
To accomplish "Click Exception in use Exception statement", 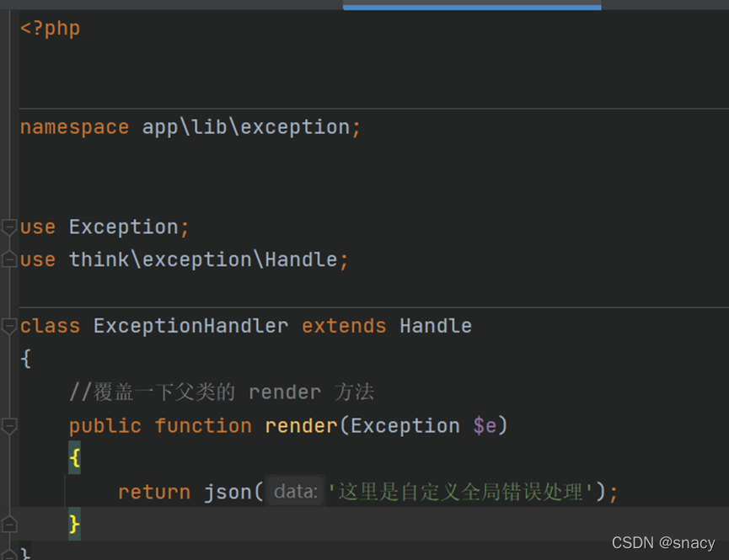I will [124, 227].
